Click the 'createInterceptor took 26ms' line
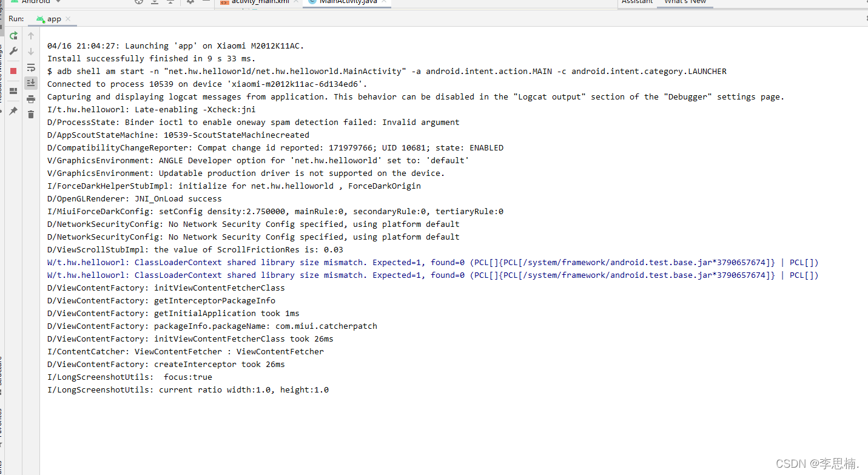868x475 pixels. [x=166, y=365]
